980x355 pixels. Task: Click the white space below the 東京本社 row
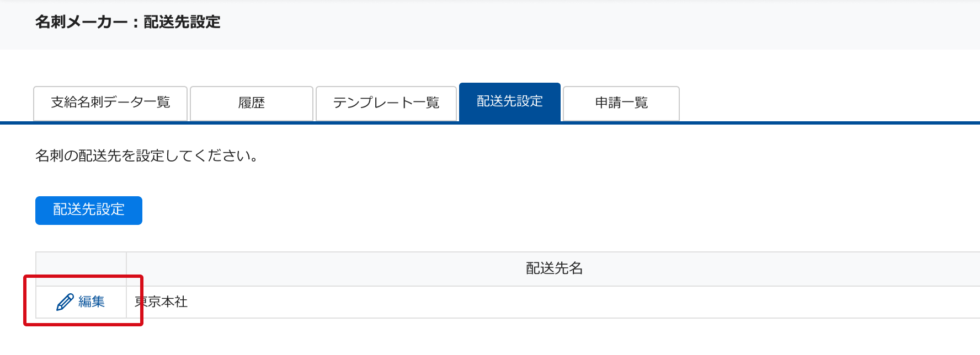pyautogui.click(x=497, y=337)
